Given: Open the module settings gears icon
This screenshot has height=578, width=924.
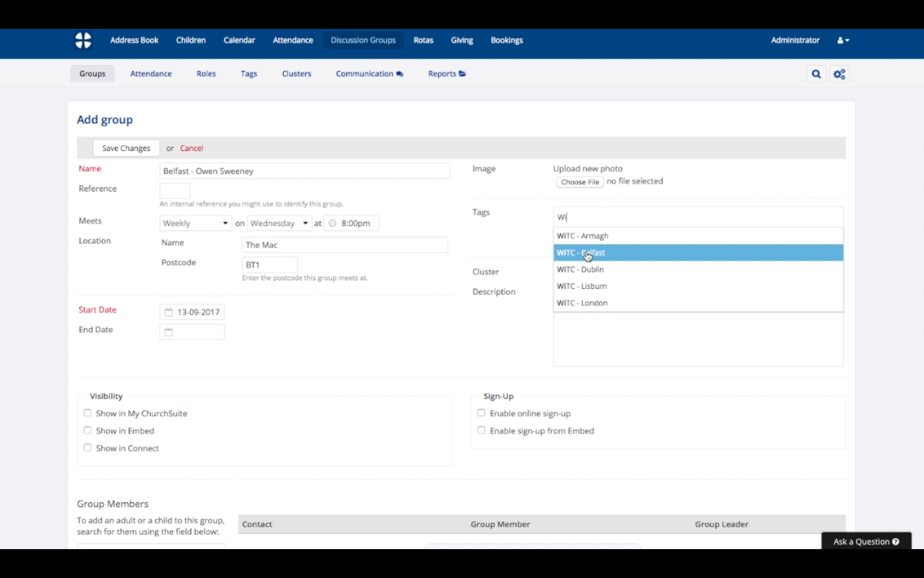Looking at the screenshot, I should click(839, 74).
